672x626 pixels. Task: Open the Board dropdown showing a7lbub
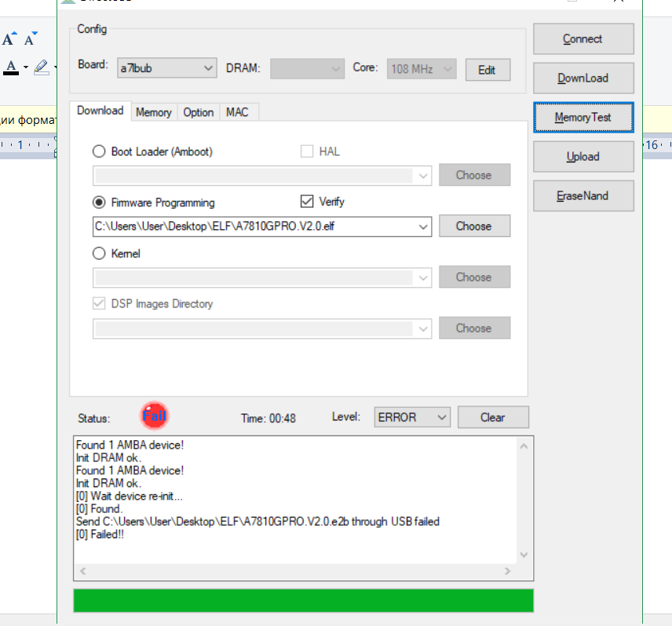click(166, 68)
